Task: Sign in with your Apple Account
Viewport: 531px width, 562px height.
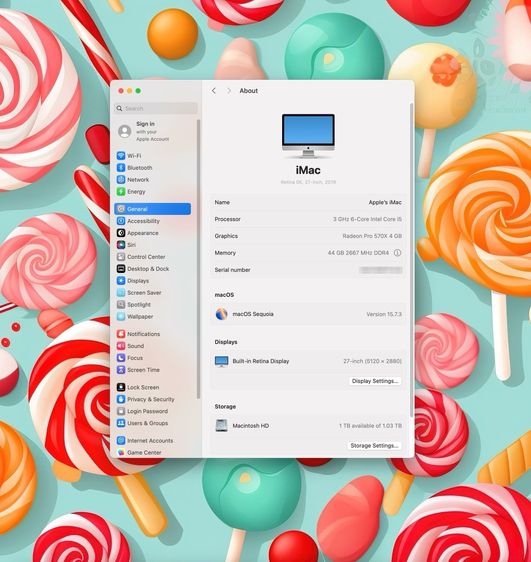Action: [152, 131]
